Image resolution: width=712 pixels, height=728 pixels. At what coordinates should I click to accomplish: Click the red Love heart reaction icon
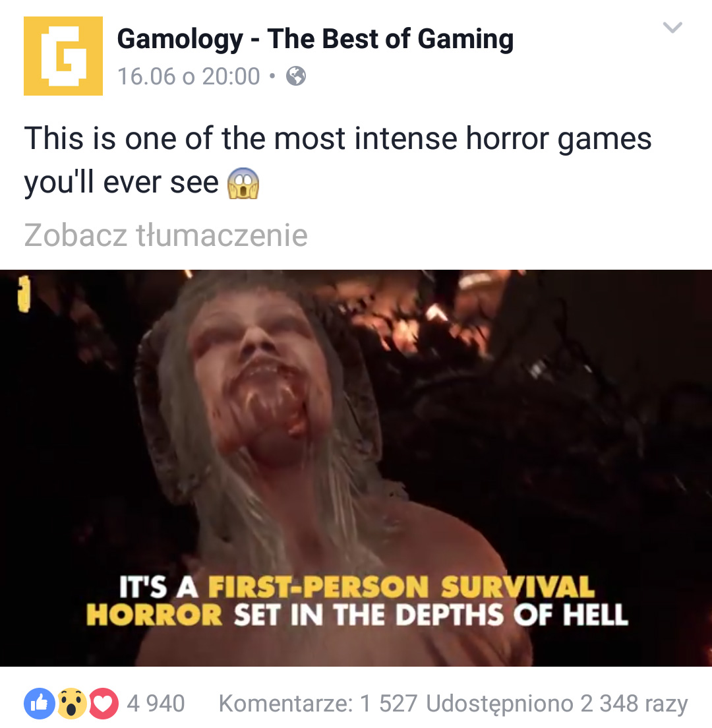[103, 704]
